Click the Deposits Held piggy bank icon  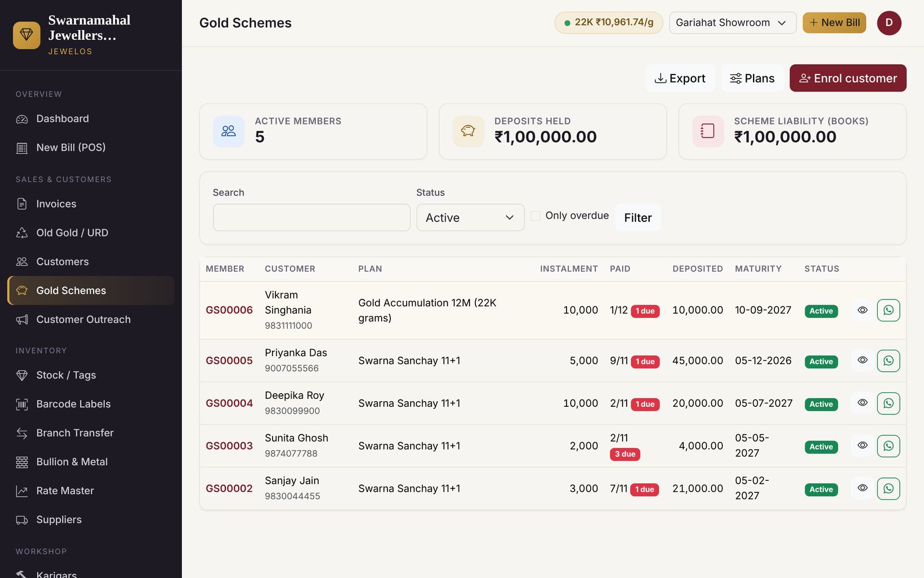click(x=468, y=131)
